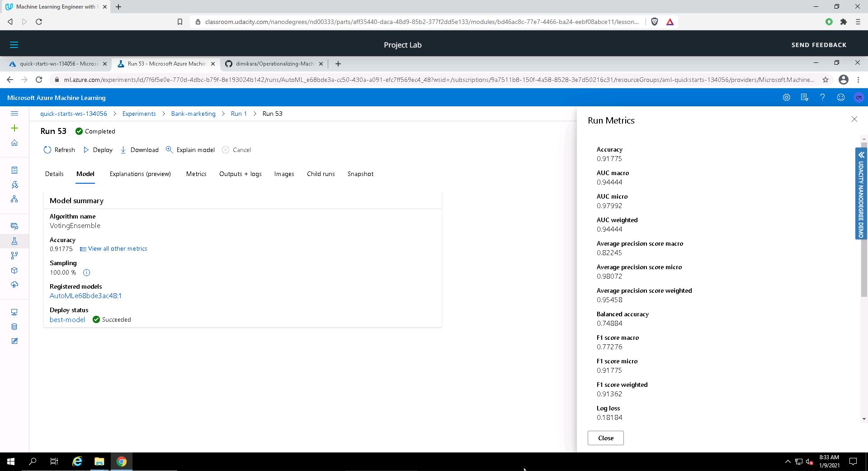Image resolution: width=868 pixels, height=471 pixels.
Task: Open the Azure ML hamburger navigation menu
Action: coord(14,114)
